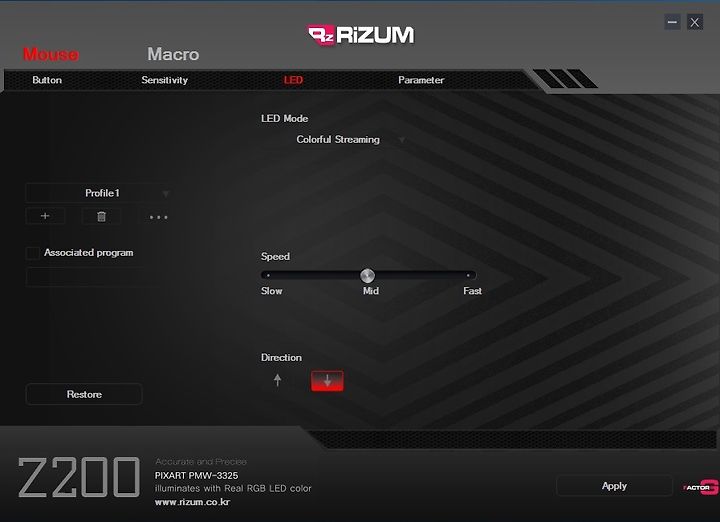Set speed slider to Fast end
Screen dimensions: 720x522
(468, 275)
